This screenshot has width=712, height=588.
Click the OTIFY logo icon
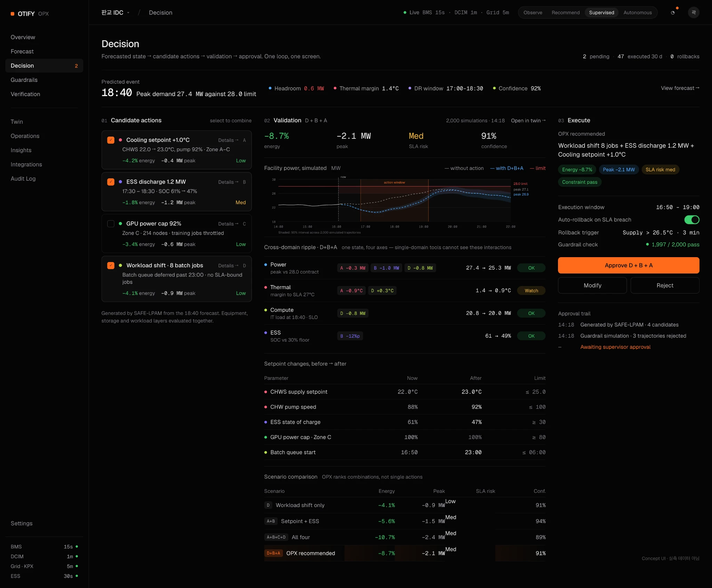pos(13,14)
